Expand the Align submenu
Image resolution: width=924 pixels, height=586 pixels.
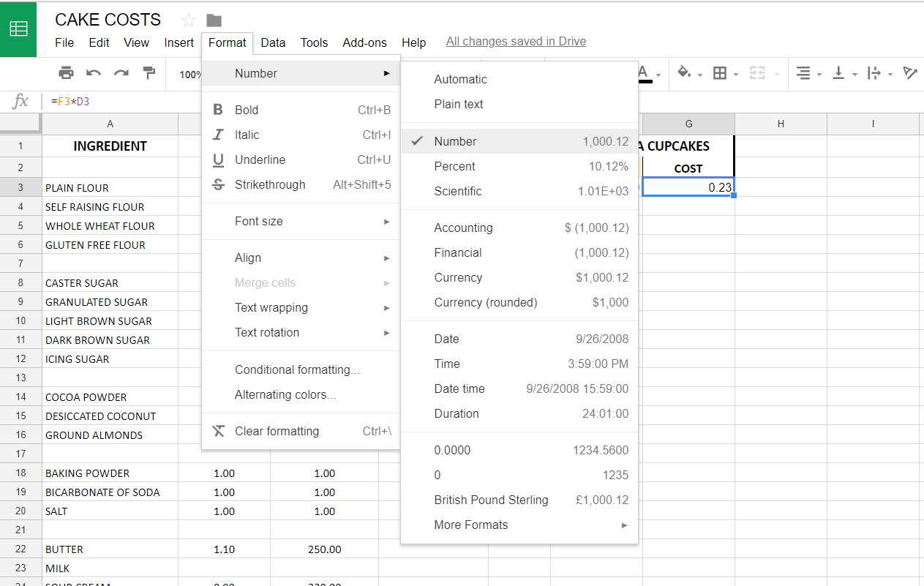[x=301, y=258]
